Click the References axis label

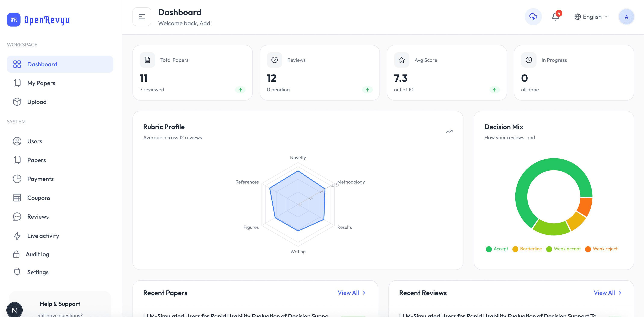click(x=247, y=182)
